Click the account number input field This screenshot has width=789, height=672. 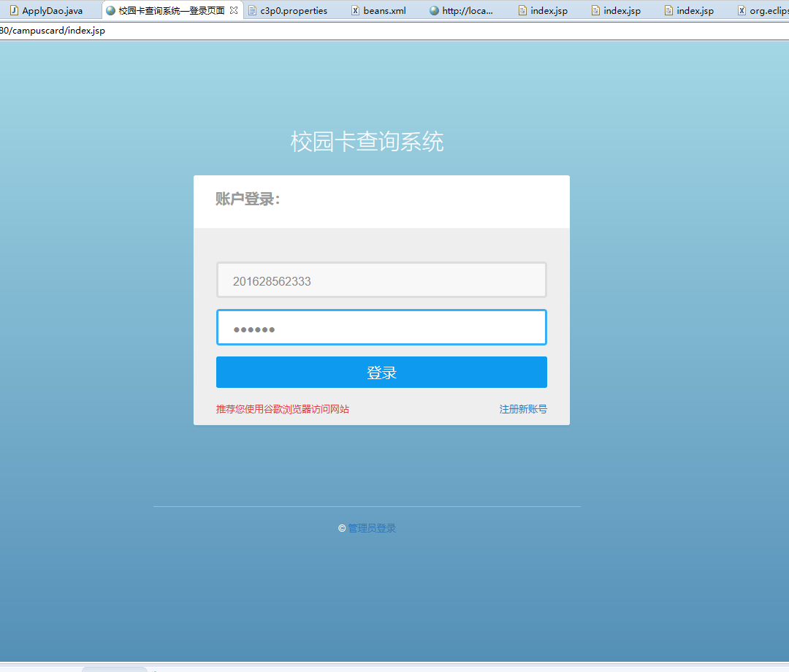pos(381,280)
